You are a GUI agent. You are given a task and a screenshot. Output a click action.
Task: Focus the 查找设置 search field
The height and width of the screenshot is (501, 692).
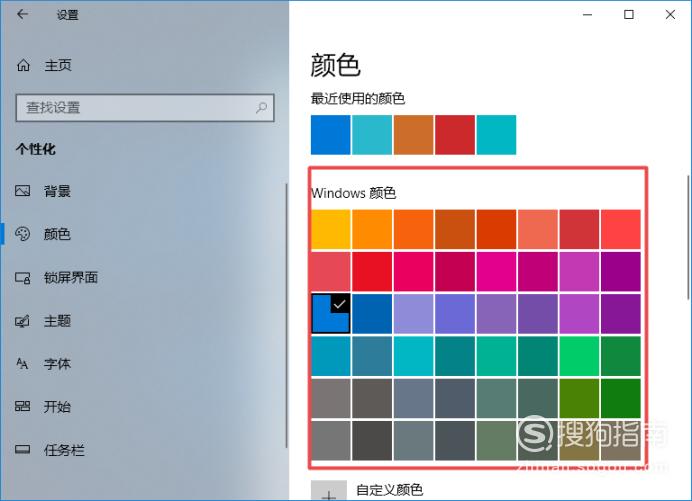(x=145, y=108)
